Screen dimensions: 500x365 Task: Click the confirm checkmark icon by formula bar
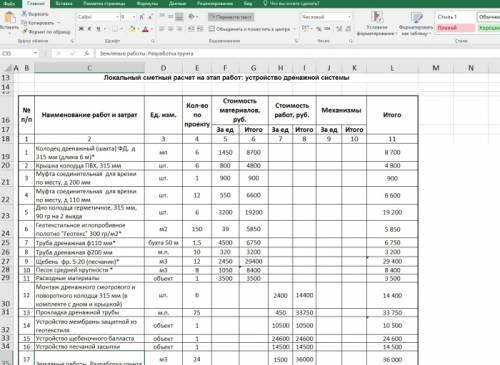[73, 53]
